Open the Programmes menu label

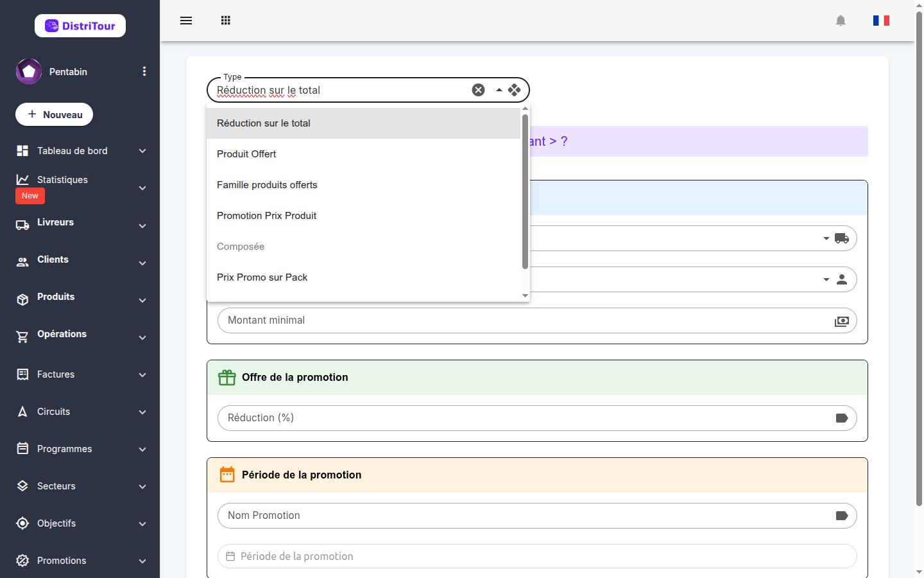coord(64,449)
